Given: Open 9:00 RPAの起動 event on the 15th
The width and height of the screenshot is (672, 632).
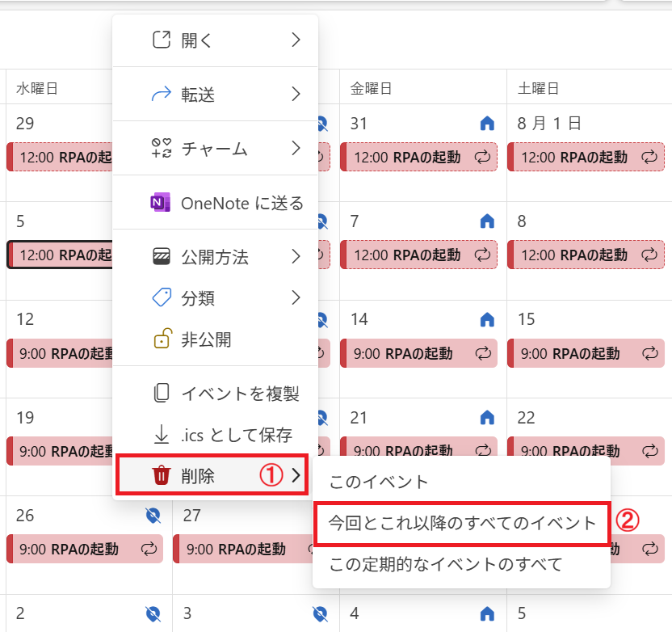Looking at the screenshot, I should click(586, 353).
